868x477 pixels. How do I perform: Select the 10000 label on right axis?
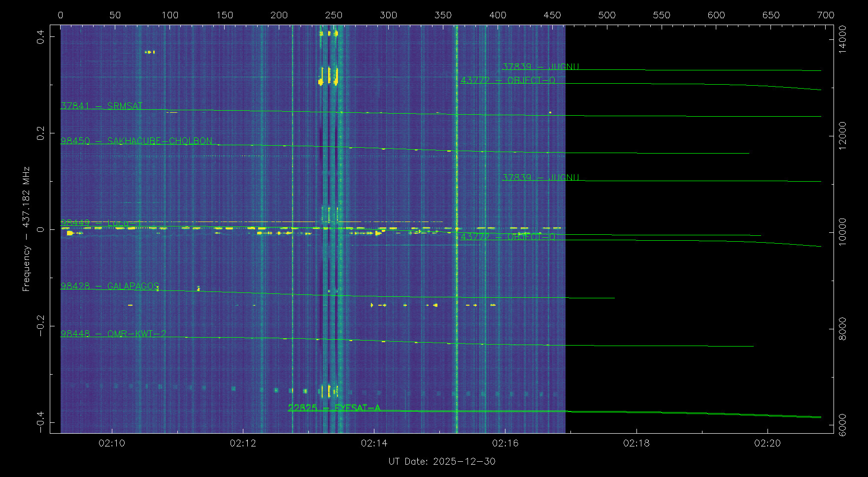[x=842, y=231]
